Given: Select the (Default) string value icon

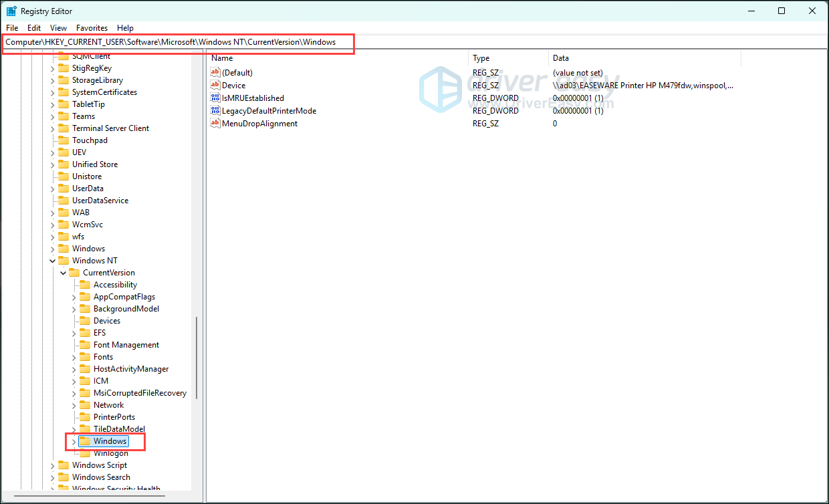Looking at the screenshot, I should click(x=215, y=72).
